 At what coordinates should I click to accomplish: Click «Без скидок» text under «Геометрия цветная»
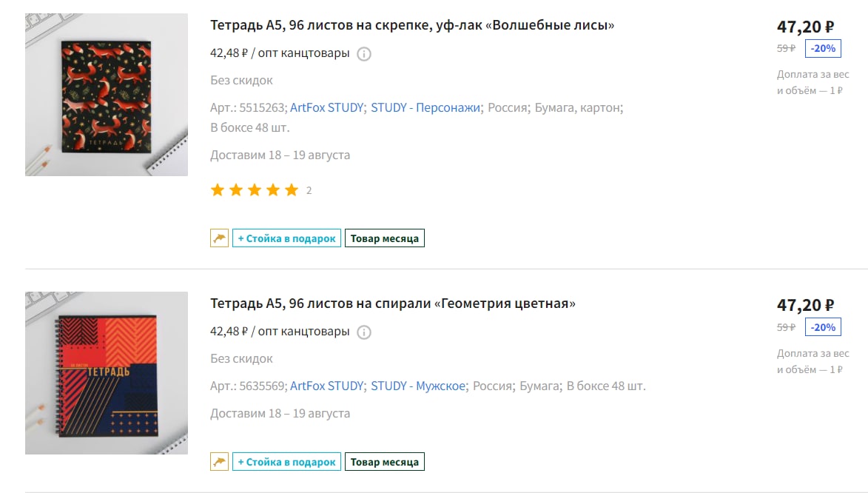click(241, 359)
